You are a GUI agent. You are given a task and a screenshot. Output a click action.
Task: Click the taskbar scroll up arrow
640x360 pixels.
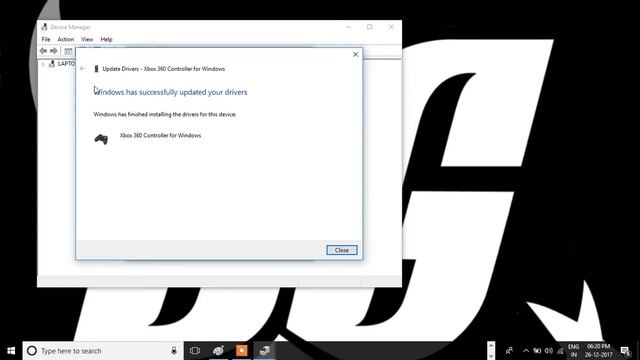pos(491,346)
